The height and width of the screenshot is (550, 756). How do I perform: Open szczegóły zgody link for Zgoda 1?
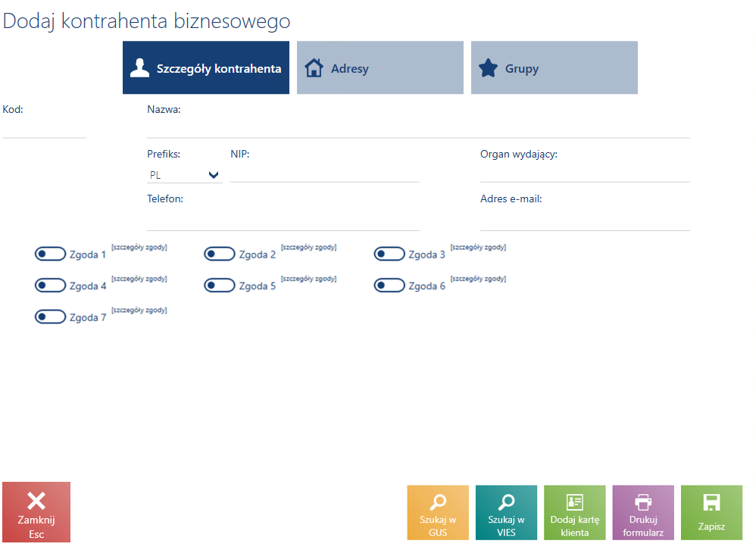139,247
